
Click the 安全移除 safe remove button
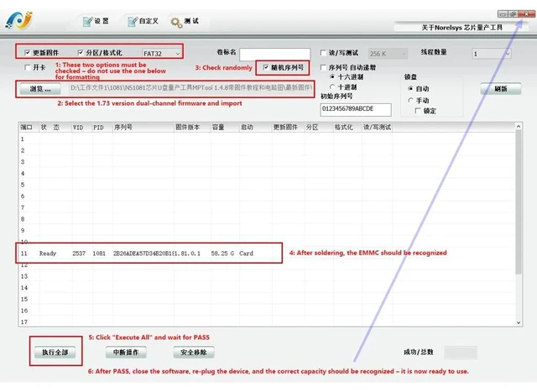pos(194,353)
